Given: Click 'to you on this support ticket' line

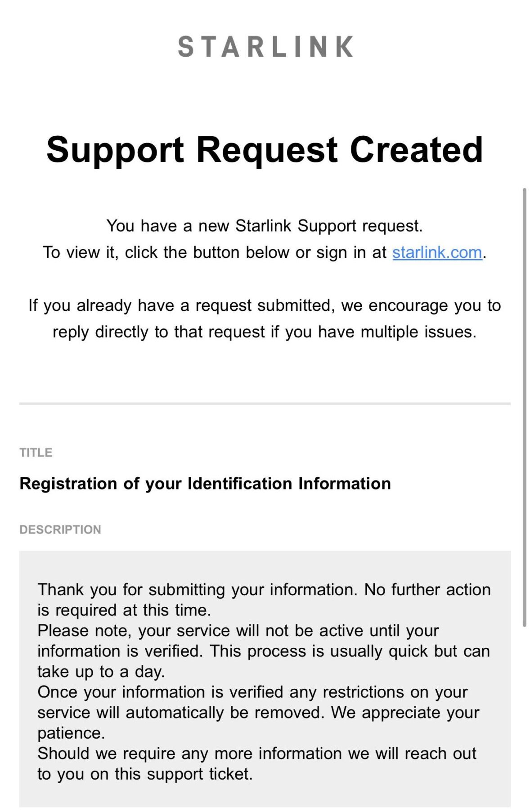Looking at the screenshot, I should (145, 774).
